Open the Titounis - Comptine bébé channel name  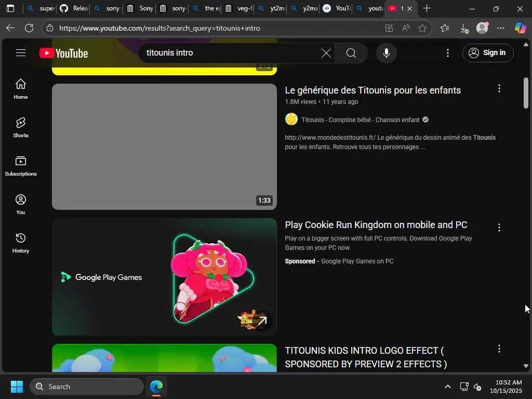(361, 120)
